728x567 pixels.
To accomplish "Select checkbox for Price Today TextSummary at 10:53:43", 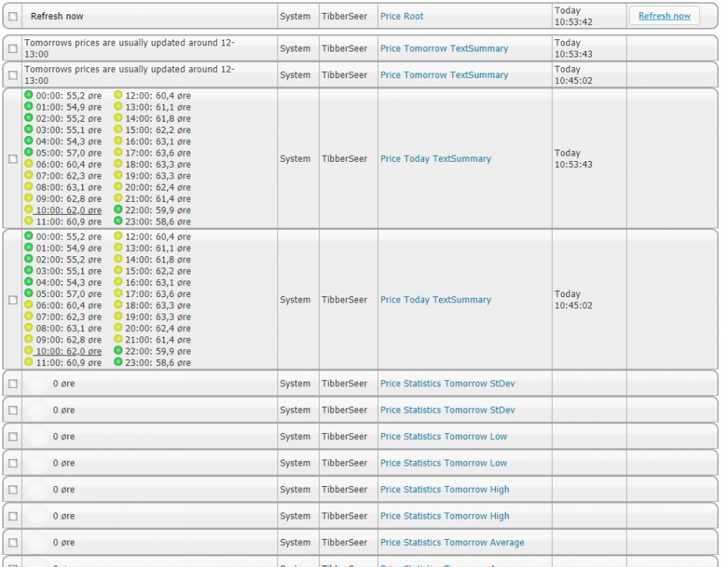I will (13, 160).
